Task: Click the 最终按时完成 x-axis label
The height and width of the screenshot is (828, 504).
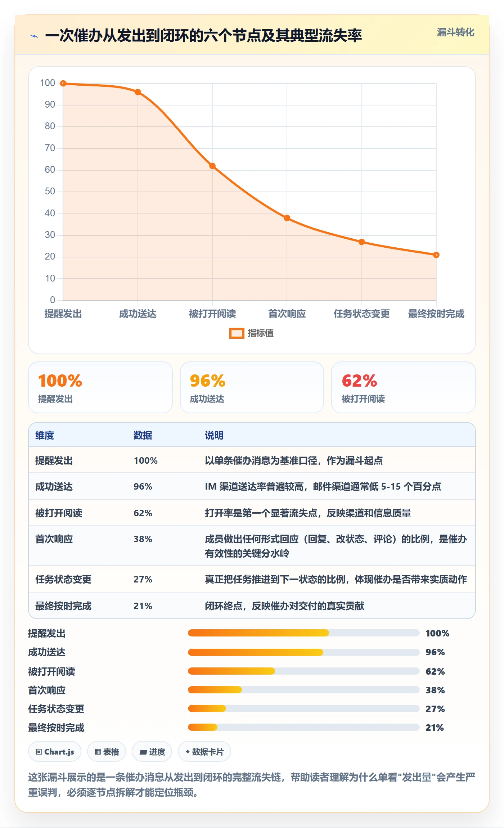Action: [436, 314]
